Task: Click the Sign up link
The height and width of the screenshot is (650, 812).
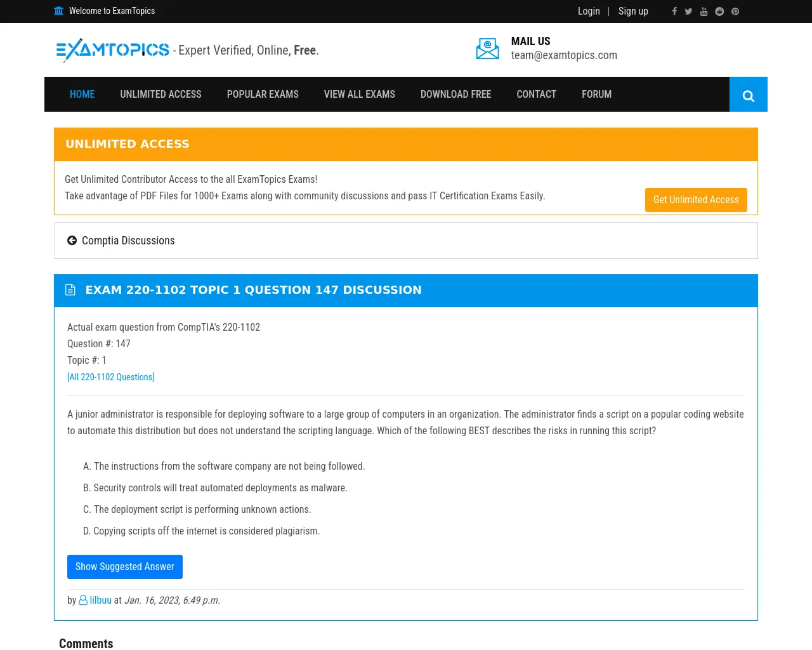Action: 633,11
